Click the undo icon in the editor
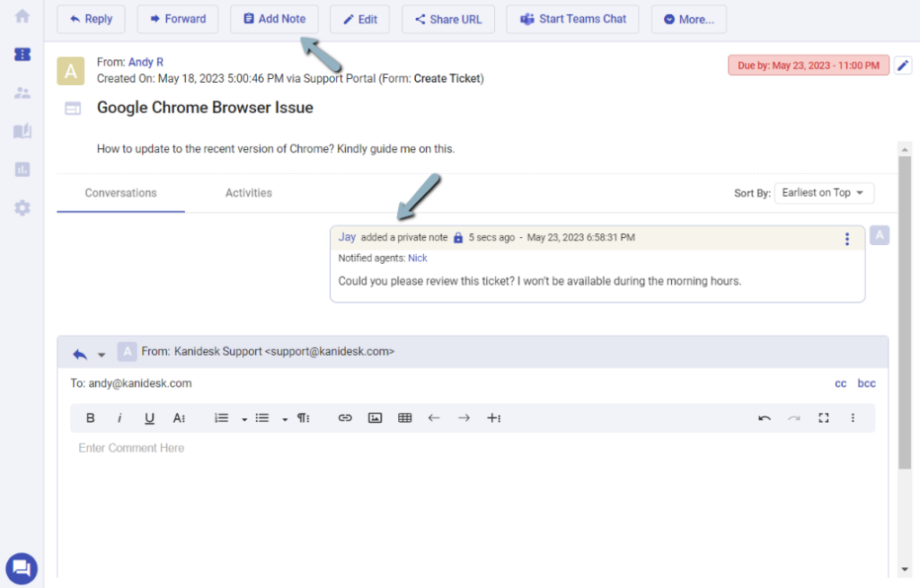The image size is (920, 588). coord(765,418)
